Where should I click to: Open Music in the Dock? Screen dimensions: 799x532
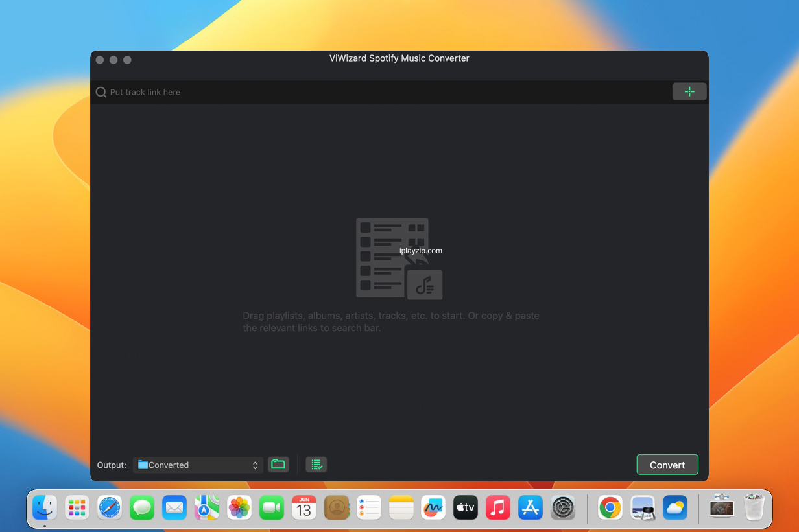[498, 508]
